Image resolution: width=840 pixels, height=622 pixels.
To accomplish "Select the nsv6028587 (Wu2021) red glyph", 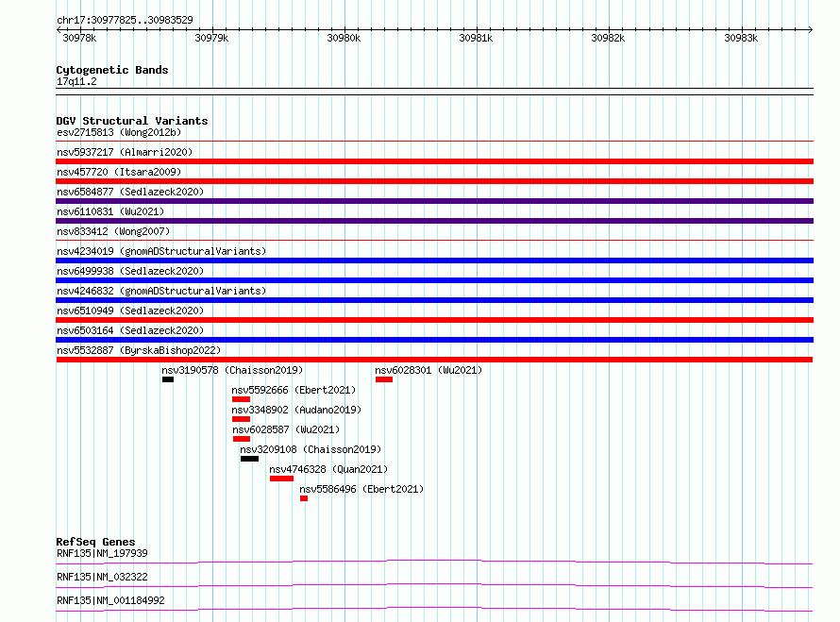I will pyautogui.click(x=242, y=439).
